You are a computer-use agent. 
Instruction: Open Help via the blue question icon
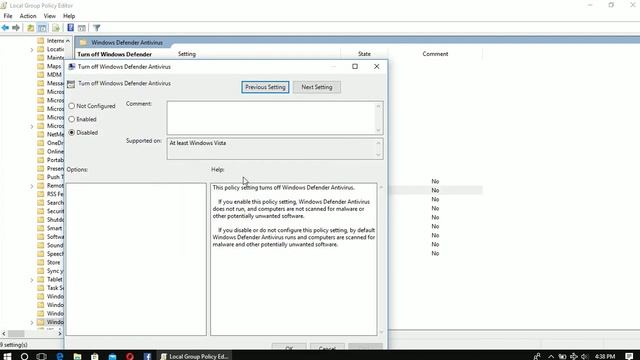tap(71, 28)
